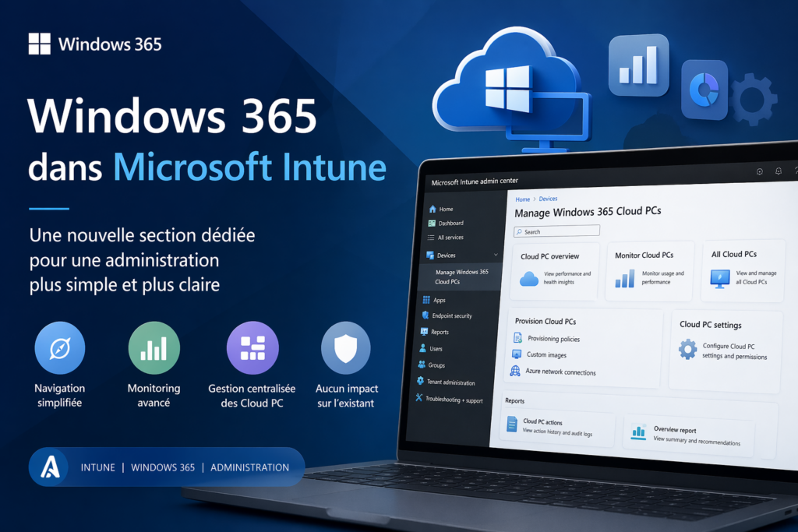Click View summary and recommendations text
798x532 pixels.
point(697,440)
